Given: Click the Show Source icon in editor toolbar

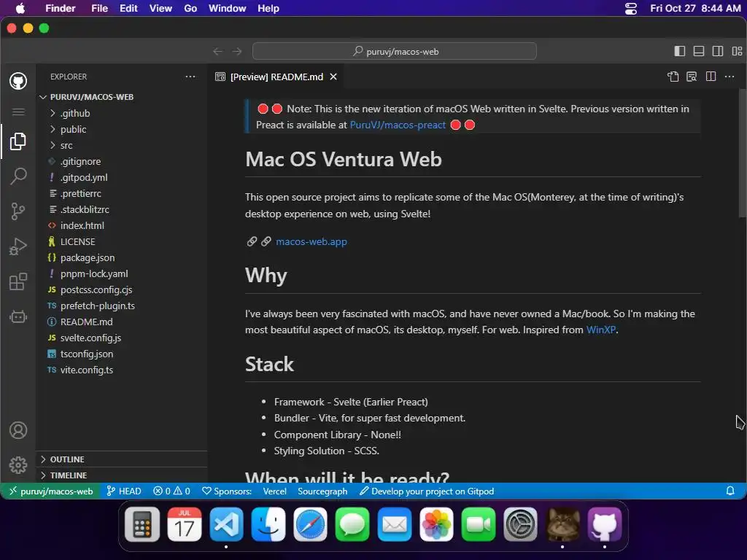Looking at the screenshot, I should click(673, 77).
